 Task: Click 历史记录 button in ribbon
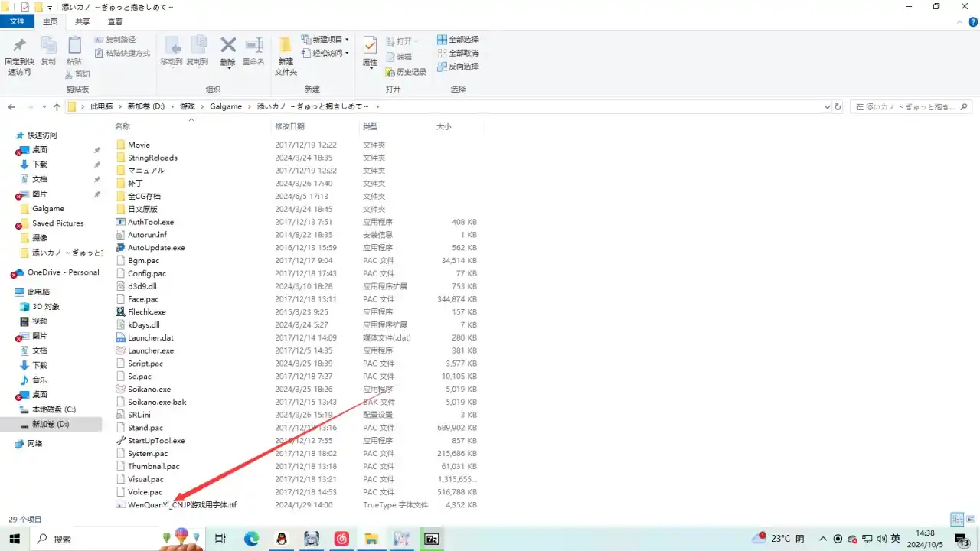[406, 72]
